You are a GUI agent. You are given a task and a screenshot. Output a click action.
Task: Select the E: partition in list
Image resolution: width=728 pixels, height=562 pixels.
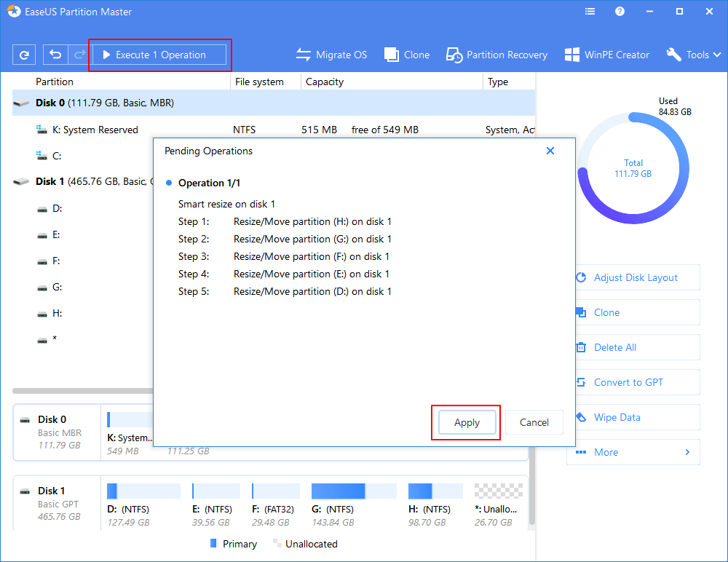pos(83,234)
